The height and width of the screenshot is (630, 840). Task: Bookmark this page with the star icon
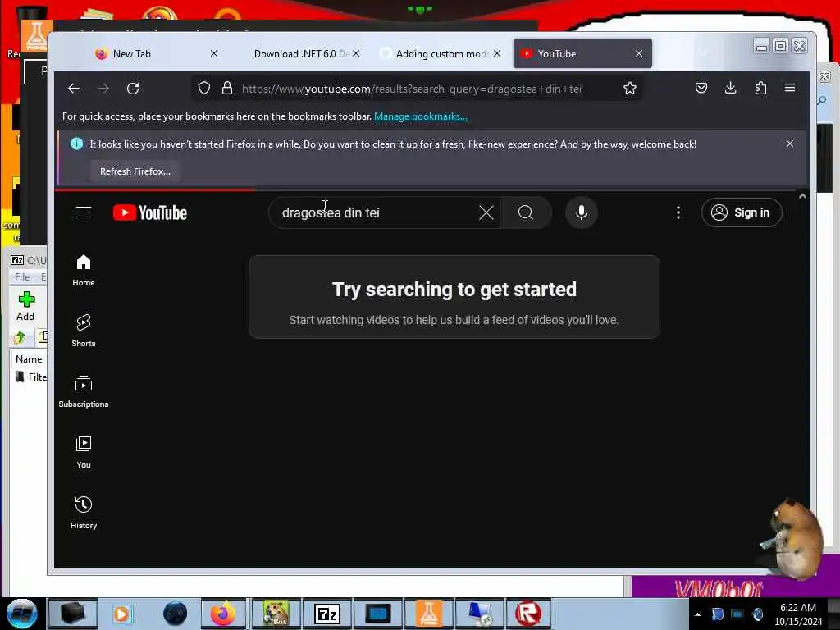630,89
